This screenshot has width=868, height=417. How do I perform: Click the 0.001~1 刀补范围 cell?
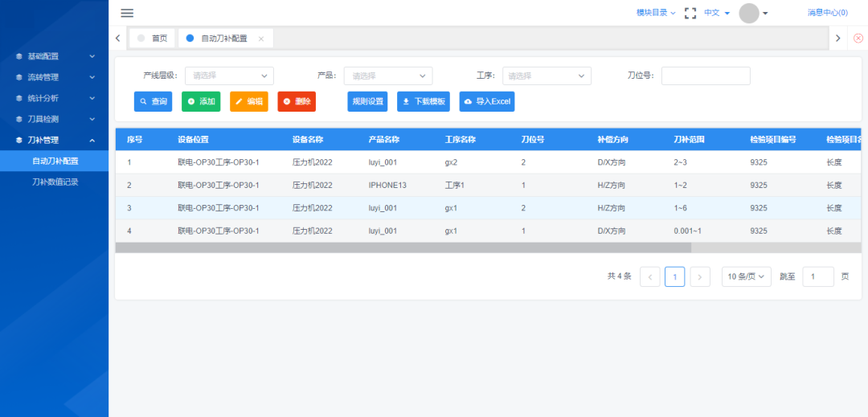(x=687, y=231)
